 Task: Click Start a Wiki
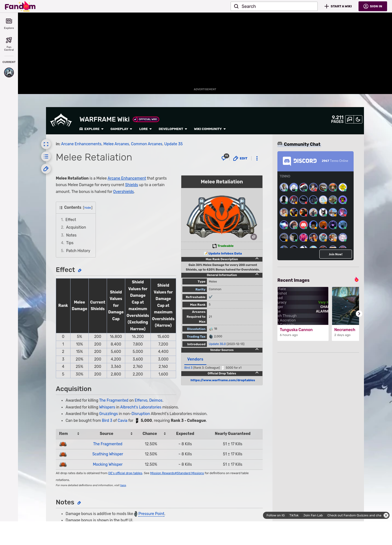click(338, 6)
